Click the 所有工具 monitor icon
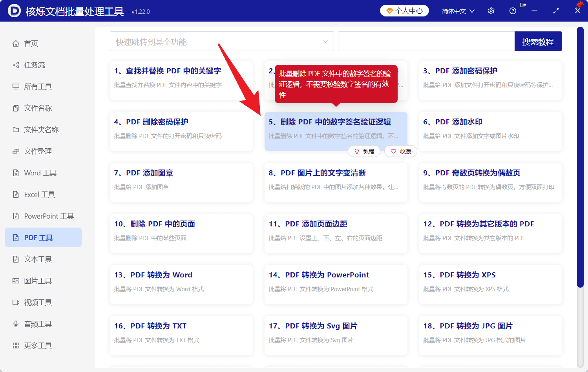 (x=16, y=87)
